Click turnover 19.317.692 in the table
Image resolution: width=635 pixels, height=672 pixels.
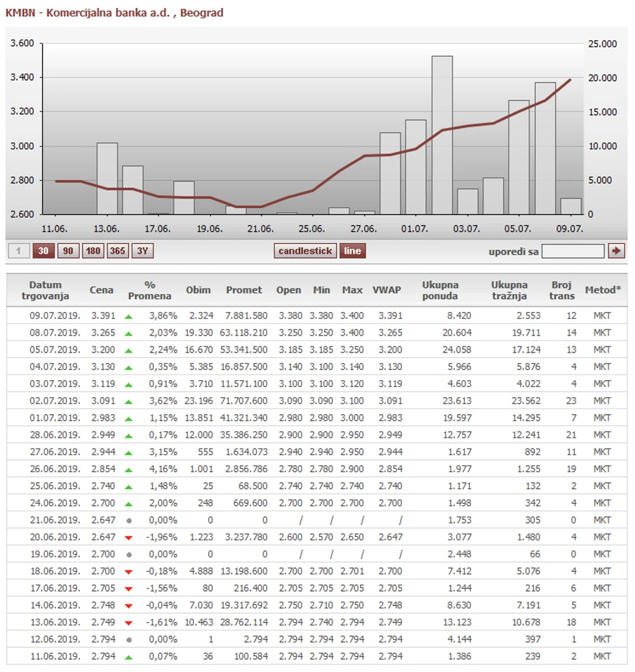[x=244, y=606]
